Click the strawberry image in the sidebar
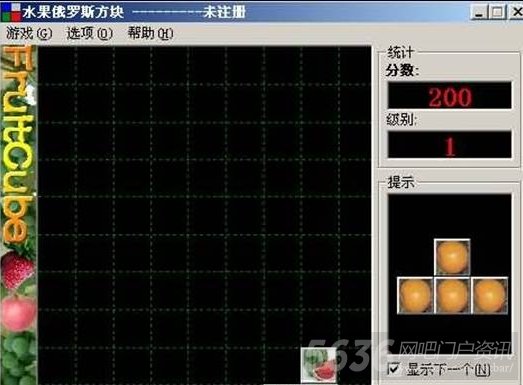The height and width of the screenshot is (385, 523). [17, 270]
